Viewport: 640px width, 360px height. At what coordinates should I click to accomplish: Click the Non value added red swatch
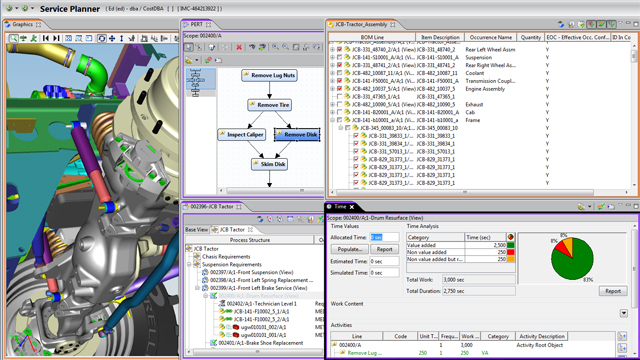pos(511,252)
